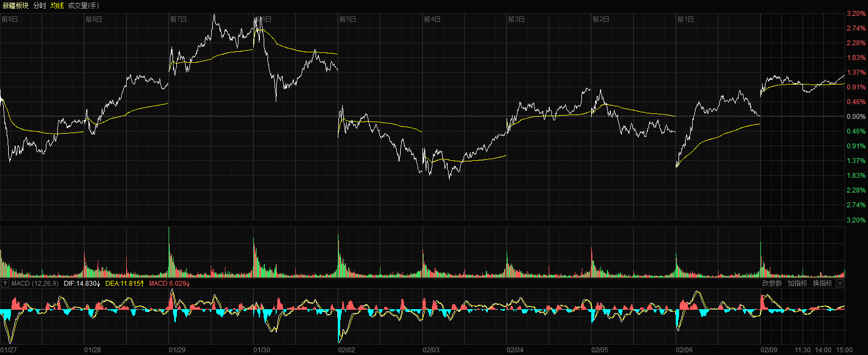
Task: Select the 01/29 date on time axis
Action: 177,350
